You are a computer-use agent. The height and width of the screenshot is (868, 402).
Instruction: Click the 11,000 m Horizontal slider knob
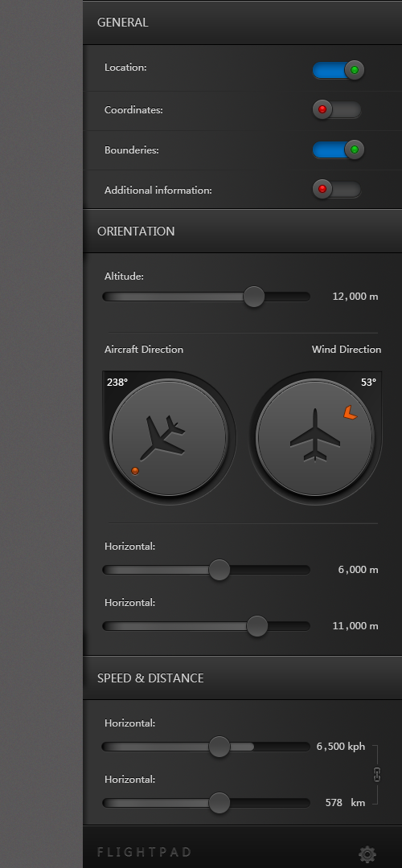coord(257,626)
